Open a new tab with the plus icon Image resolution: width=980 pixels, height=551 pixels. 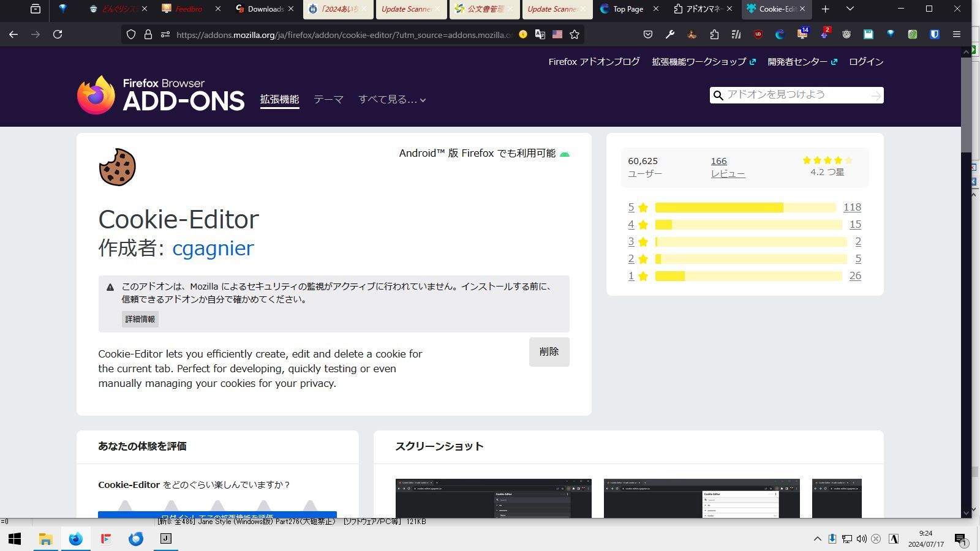tap(826, 9)
